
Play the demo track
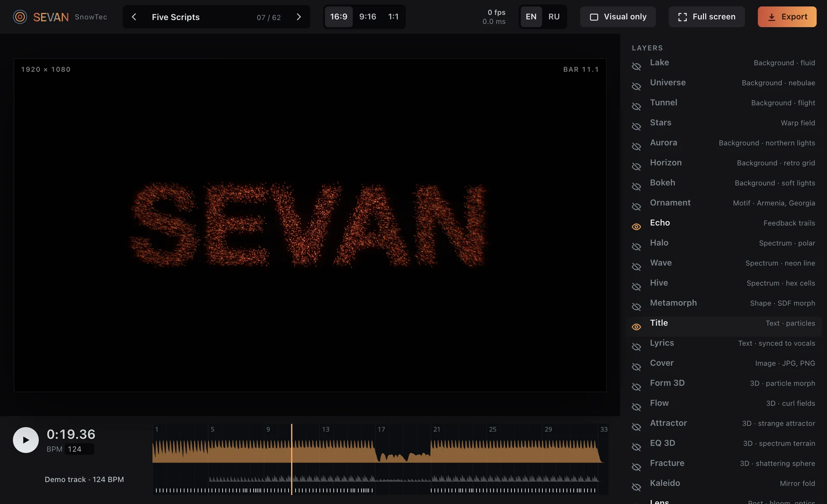coord(26,440)
